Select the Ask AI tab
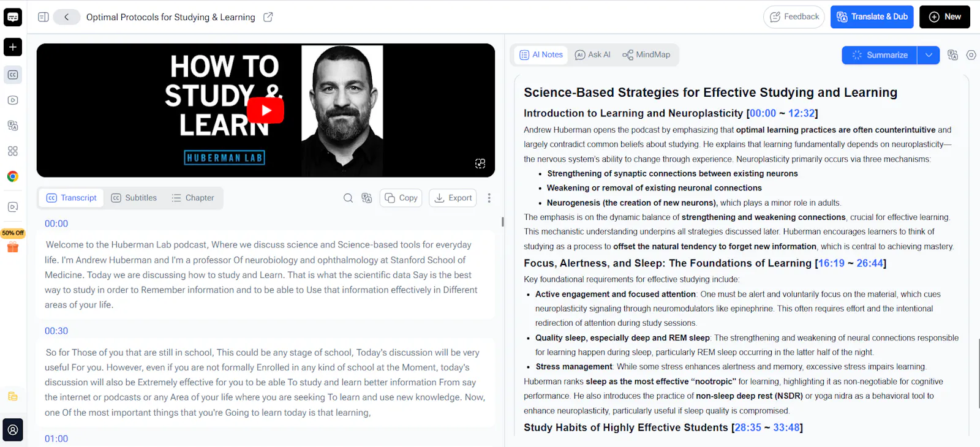The width and height of the screenshot is (980, 447). (x=593, y=54)
